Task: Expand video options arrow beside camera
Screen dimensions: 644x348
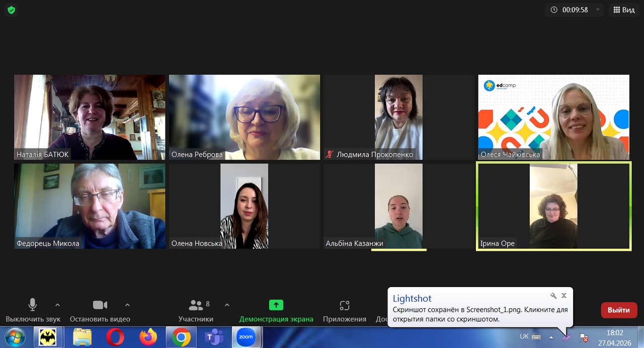Action: (x=127, y=305)
